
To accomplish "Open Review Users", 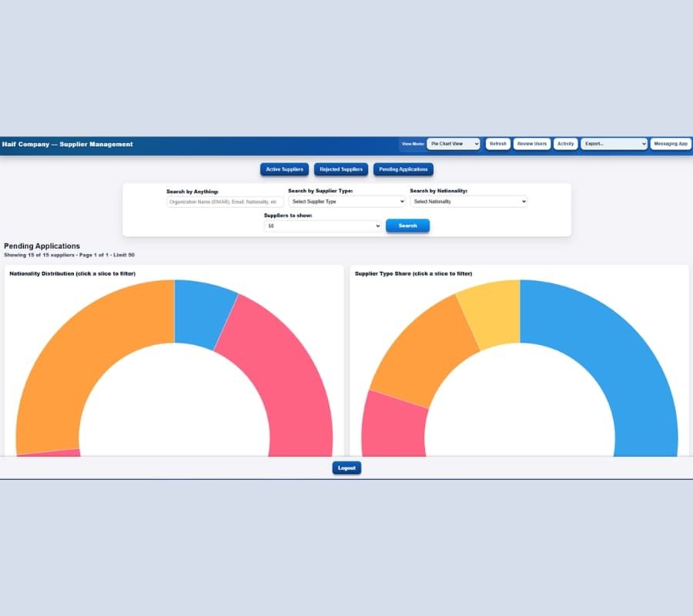I will [x=531, y=143].
